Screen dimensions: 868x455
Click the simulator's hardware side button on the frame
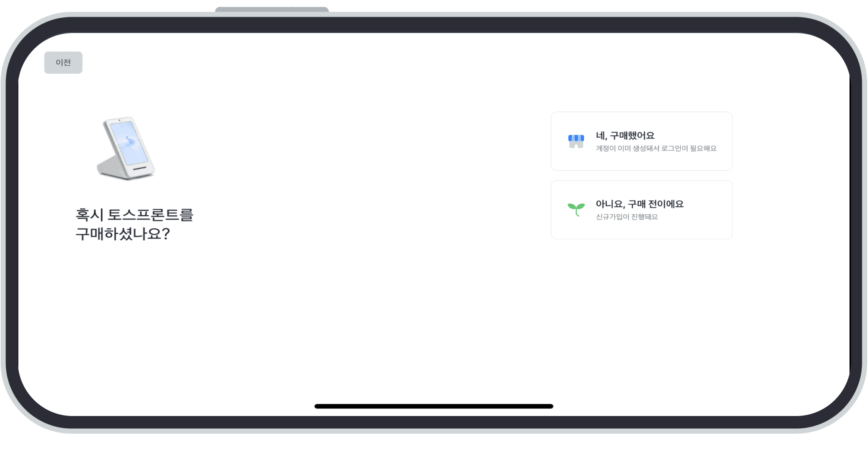(x=272, y=9)
